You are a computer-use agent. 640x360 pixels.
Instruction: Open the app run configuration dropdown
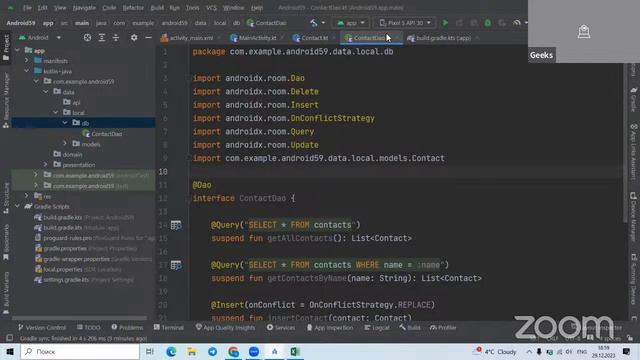[x=350, y=23]
